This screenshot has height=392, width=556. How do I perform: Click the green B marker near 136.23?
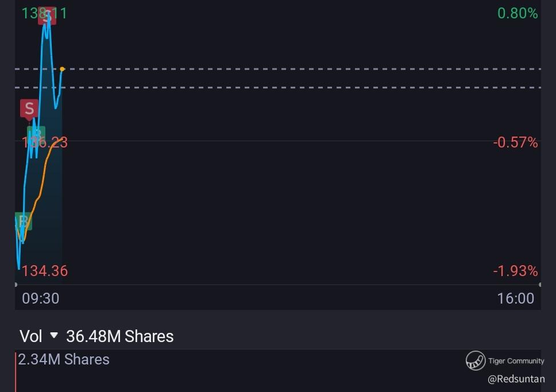click(36, 134)
